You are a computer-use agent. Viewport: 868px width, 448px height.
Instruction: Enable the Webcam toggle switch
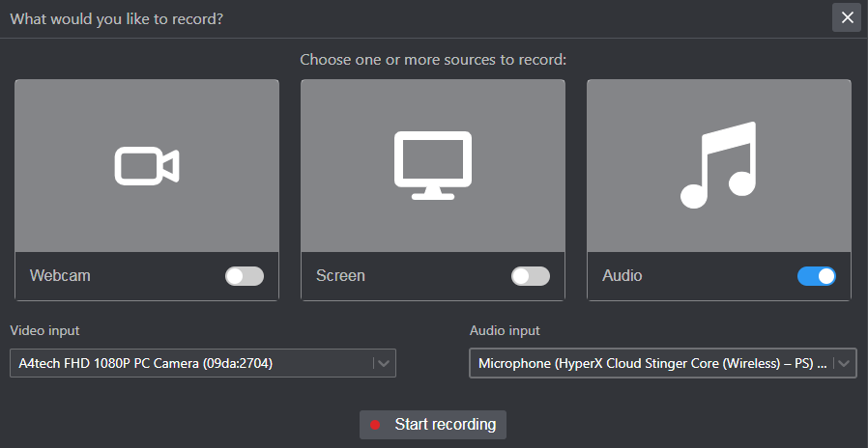tap(245, 276)
